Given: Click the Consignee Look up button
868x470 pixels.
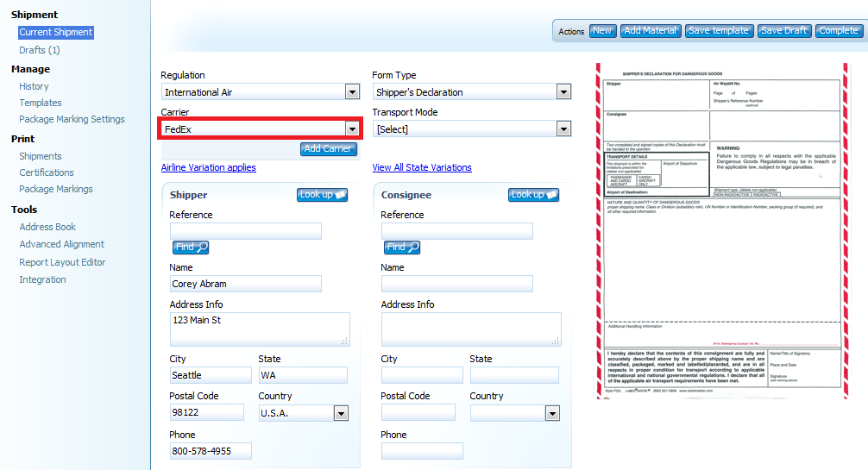Looking at the screenshot, I should tap(533, 195).
